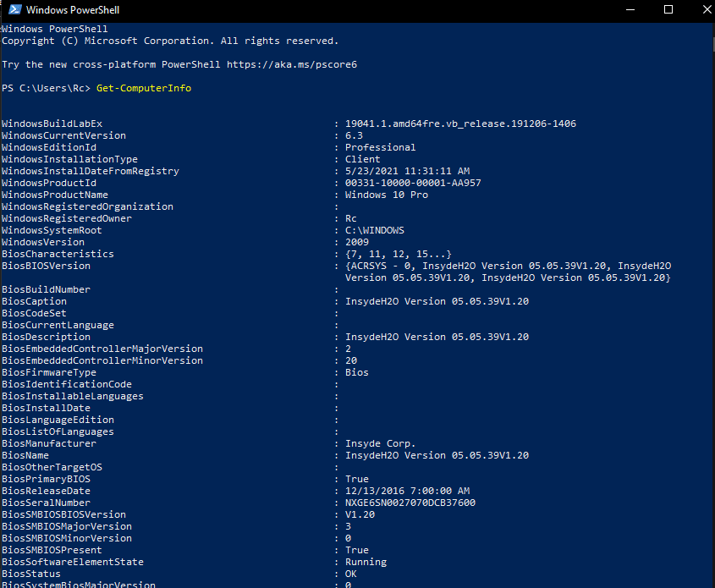Click the BiosName property label
Image resolution: width=715 pixels, height=588 pixels.
(x=25, y=455)
